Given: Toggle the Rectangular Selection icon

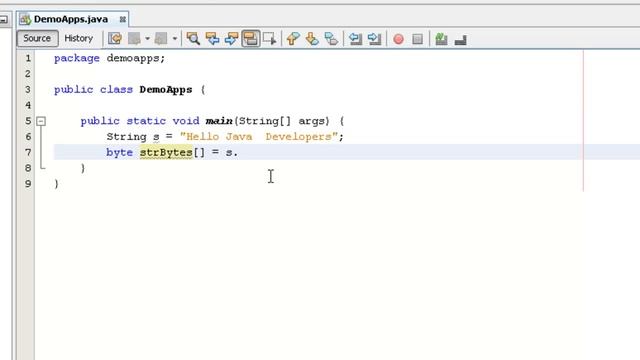Looking at the screenshot, I should tap(270, 39).
